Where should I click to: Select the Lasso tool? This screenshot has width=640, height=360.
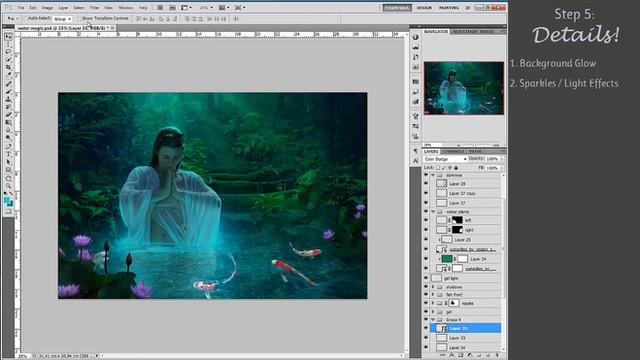coord(9,52)
